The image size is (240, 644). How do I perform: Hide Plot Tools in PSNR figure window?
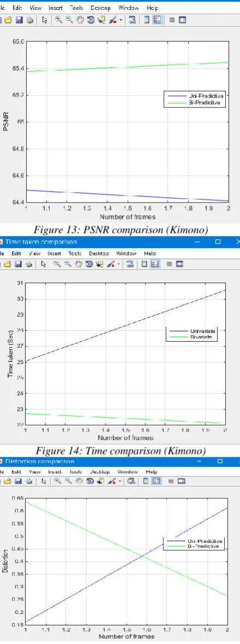(x=172, y=19)
